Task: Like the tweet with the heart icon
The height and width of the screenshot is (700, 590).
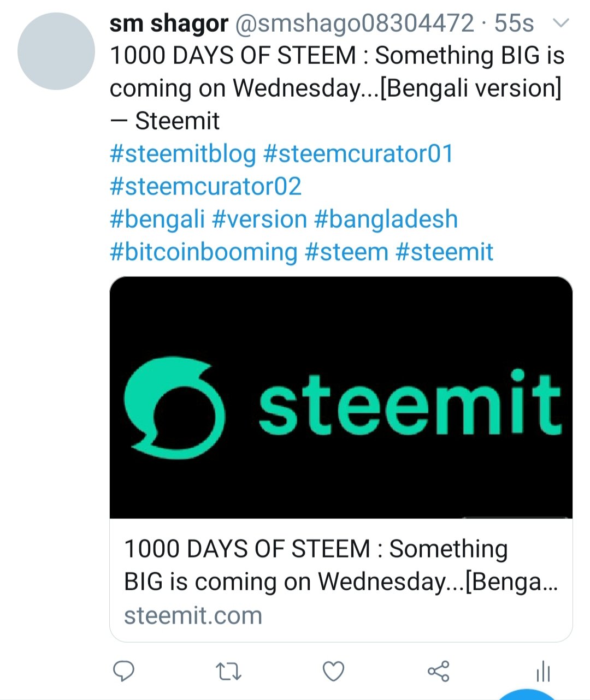Action: pos(333,672)
